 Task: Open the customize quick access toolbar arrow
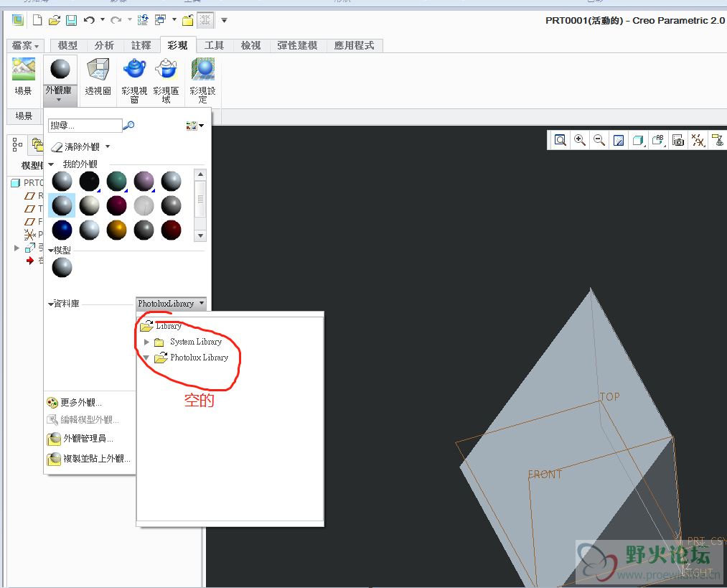click(x=225, y=20)
